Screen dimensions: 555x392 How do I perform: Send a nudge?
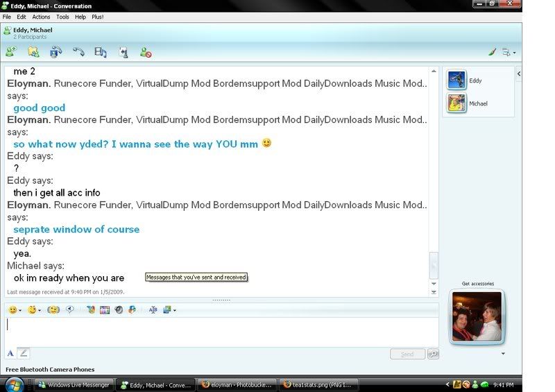(x=53, y=310)
